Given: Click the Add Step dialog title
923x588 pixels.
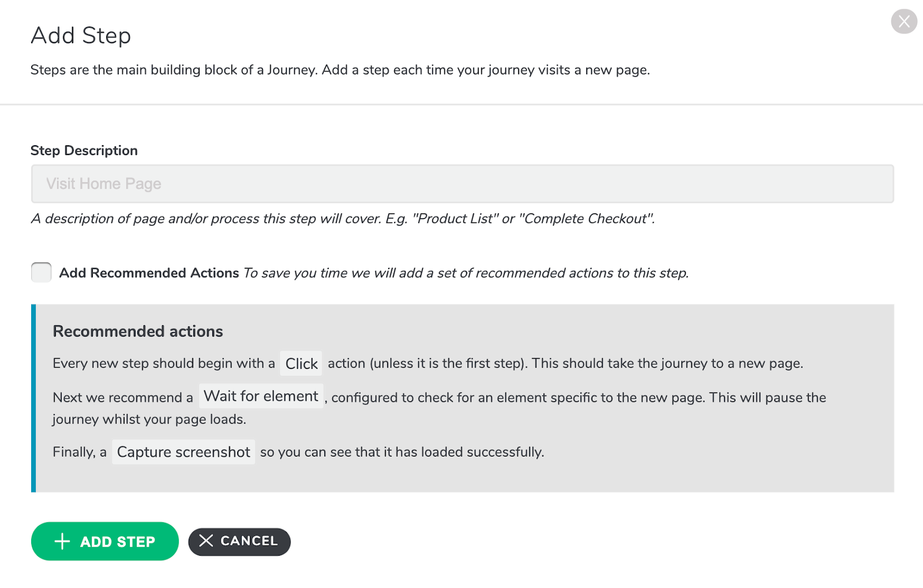Looking at the screenshot, I should tap(81, 36).
